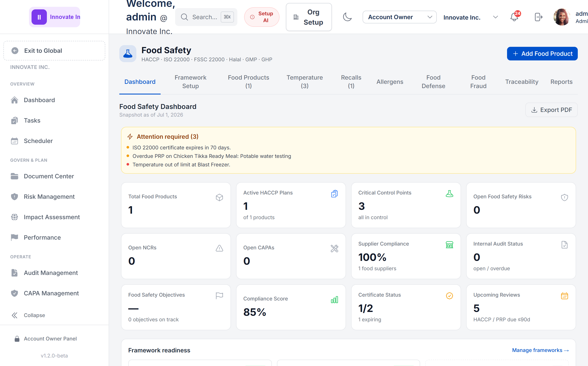Click the Org Setup button
The image size is (588, 366).
(309, 17)
